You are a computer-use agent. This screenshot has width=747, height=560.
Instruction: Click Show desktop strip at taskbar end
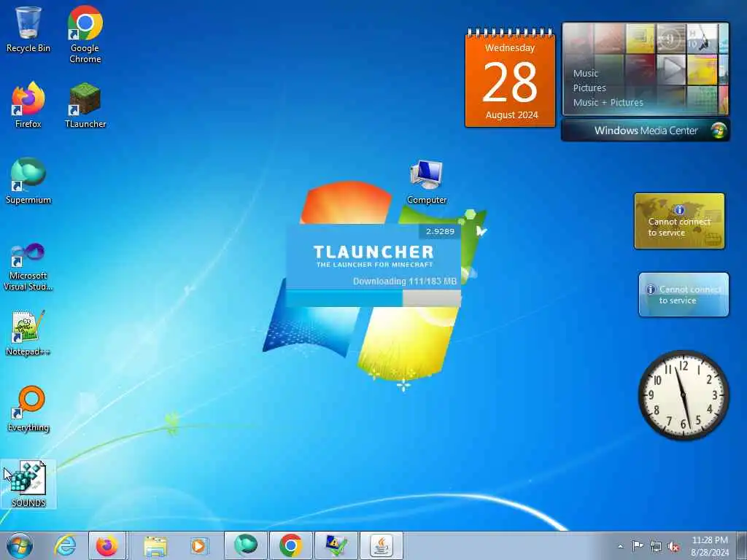[x=743, y=545]
